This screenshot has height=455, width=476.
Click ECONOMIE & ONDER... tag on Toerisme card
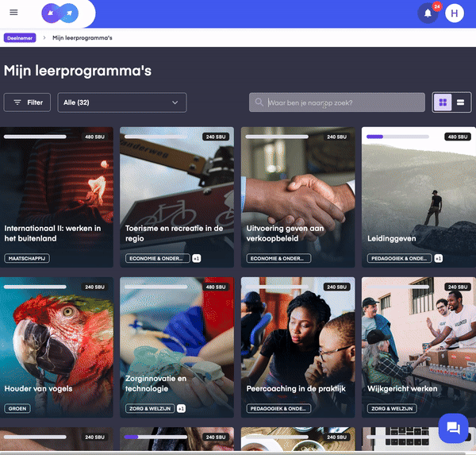158,258
